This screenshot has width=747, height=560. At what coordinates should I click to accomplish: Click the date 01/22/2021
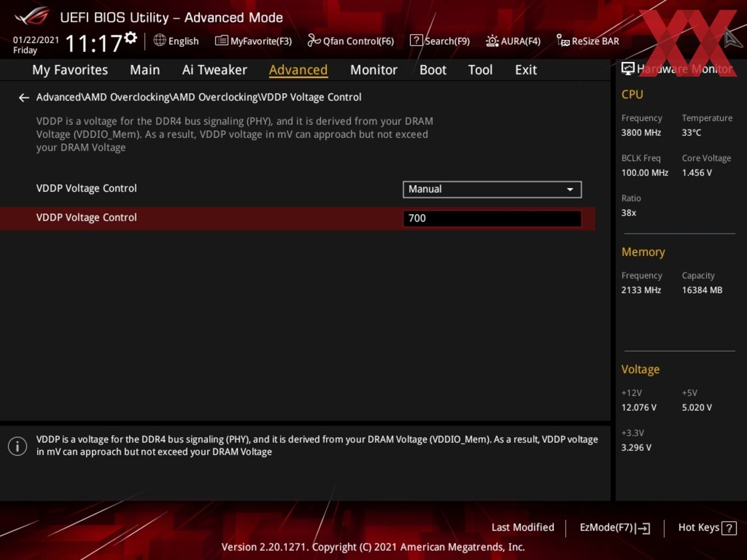pyautogui.click(x=36, y=40)
